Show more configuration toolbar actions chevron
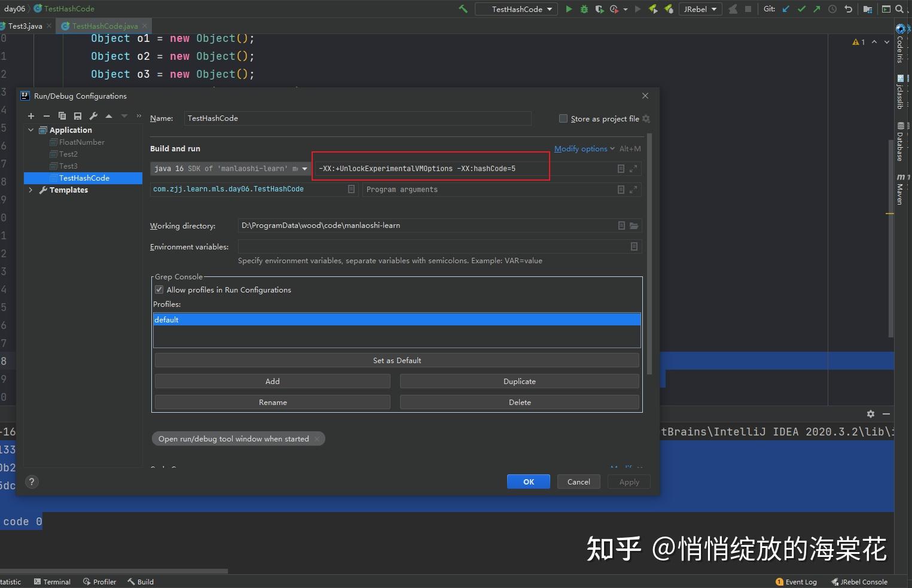The width and height of the screenshot is (912, 588). point(139,116)
